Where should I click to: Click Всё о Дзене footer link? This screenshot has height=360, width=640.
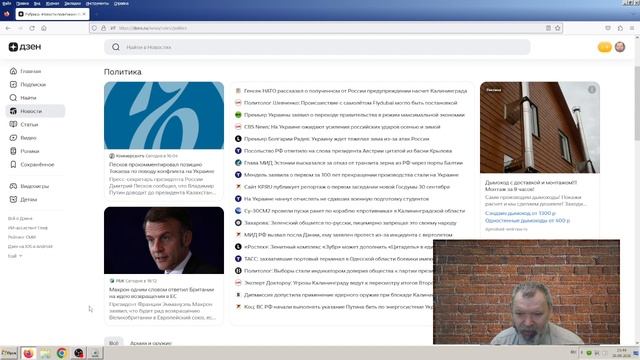20,218
